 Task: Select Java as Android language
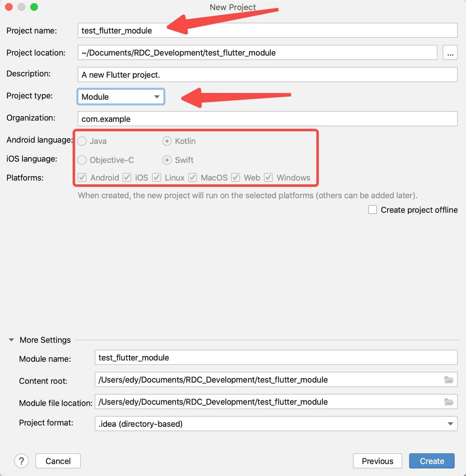(82, 141)
